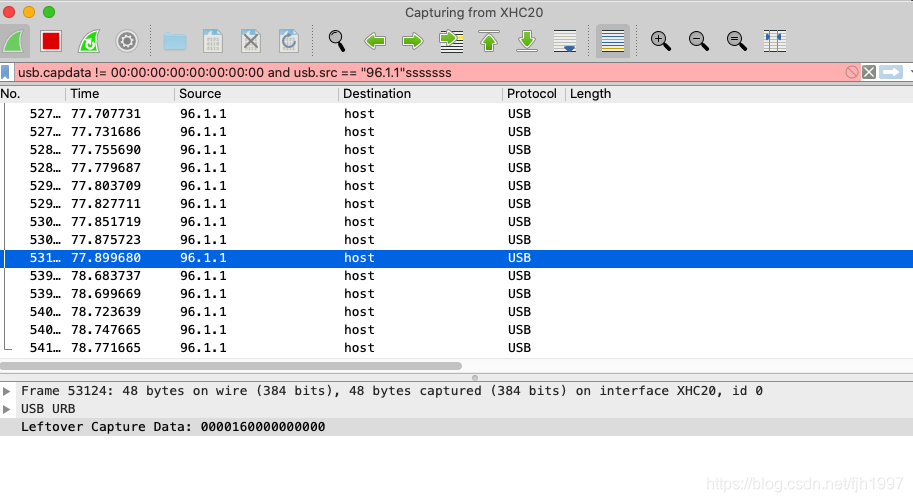Image resolution: width=913 pixels, height=502 pixels.
Task: Expand the Frame 53124 details
Action: pyautogui.click(x=6, y=391)
